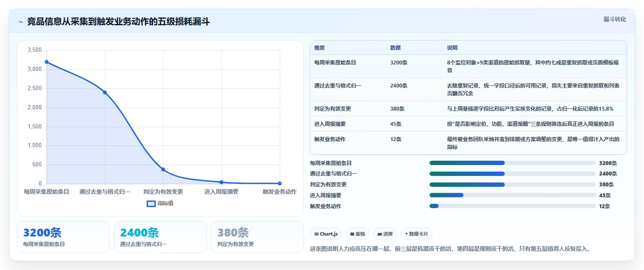
Task: Click the 进度 chip
Action: tap(385, 234)
